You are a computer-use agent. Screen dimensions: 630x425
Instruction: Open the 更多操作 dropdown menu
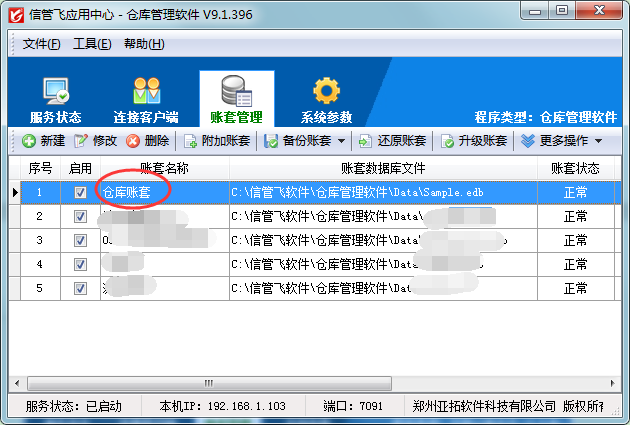[x=562, y=141]
